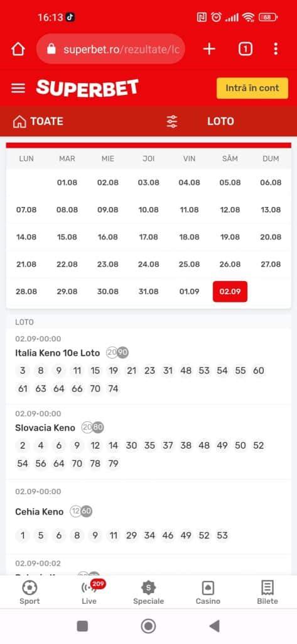Open the tab switcher showing 1 tab

[246, 49]
